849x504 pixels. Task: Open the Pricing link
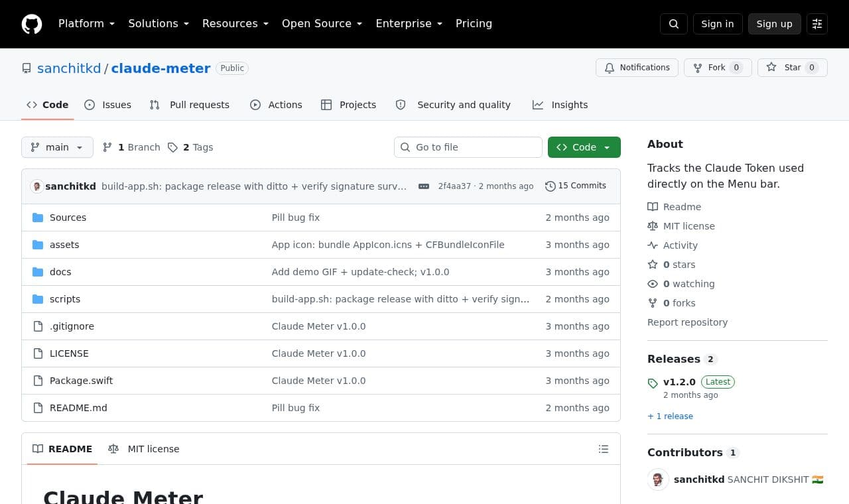coord(474,24)
